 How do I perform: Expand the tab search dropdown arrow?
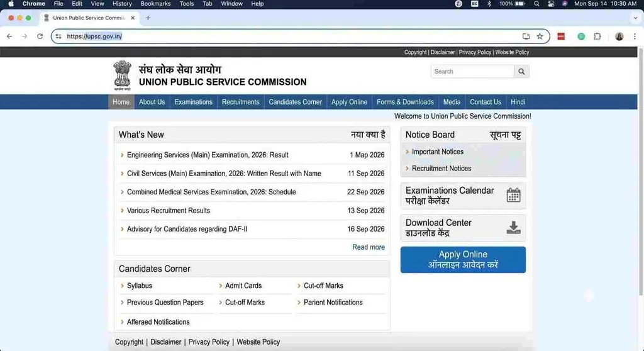635,18
